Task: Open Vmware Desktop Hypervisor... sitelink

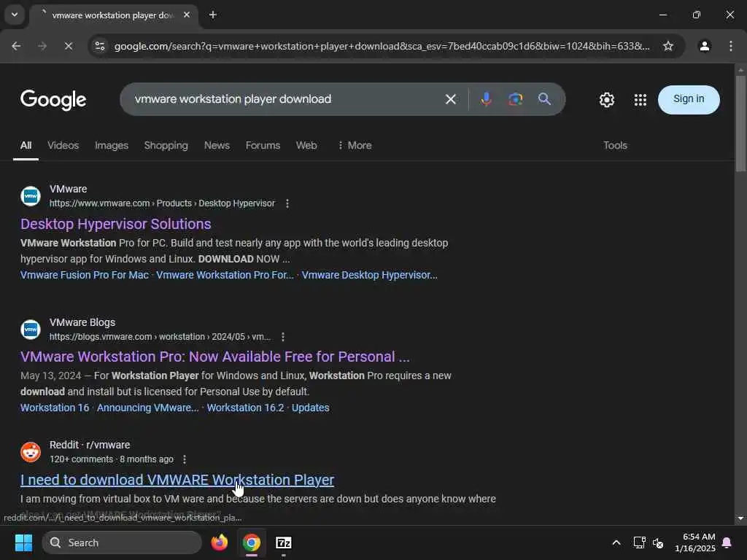Action: tap(369, 275)
